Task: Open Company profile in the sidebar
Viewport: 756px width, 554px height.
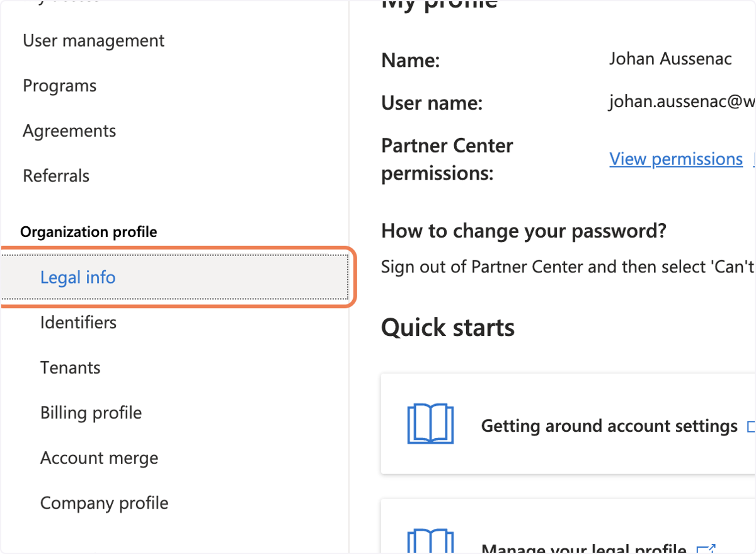Action: 104,504
